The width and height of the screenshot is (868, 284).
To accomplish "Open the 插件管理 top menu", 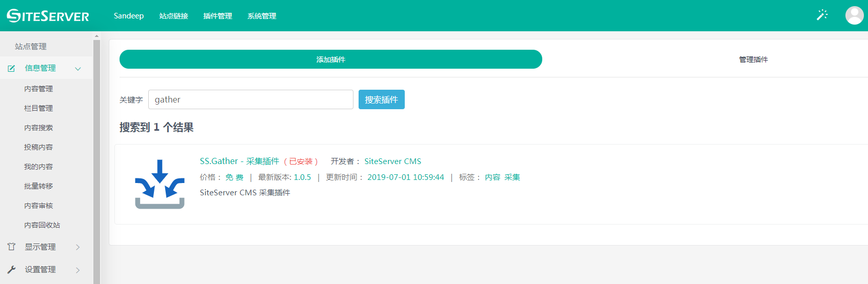I will [218, 16].
